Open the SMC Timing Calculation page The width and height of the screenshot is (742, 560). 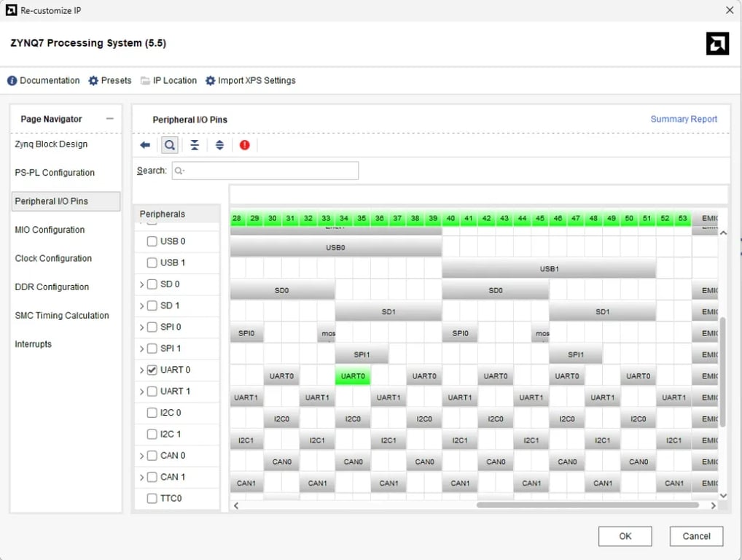(x=61, y=316)
